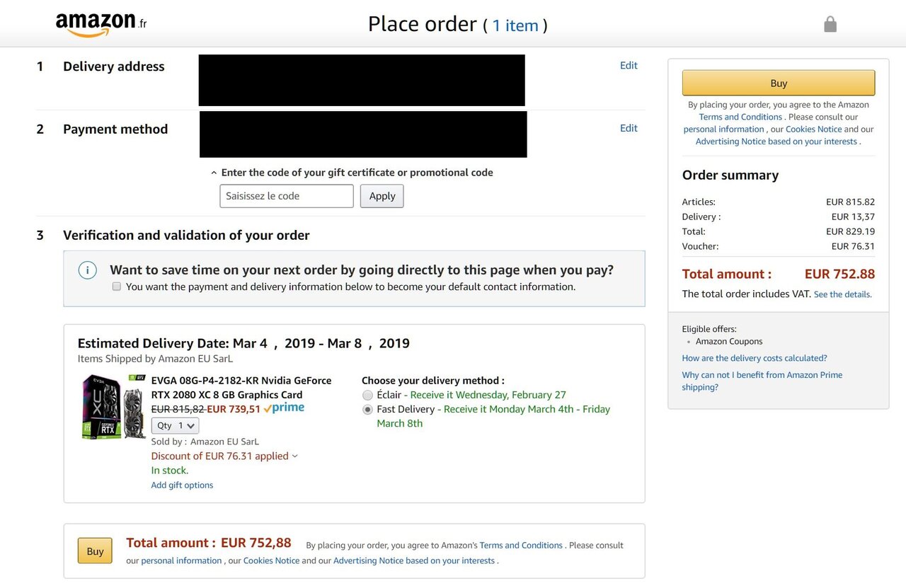Check the default payment and delivery checkbox
906x588 pixels.
point(117,287)
